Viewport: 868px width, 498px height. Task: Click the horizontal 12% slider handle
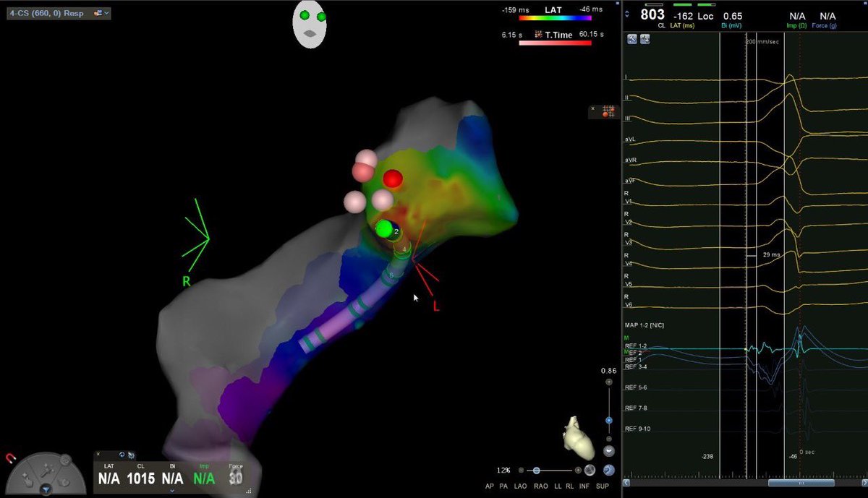[x=536, y=470]
